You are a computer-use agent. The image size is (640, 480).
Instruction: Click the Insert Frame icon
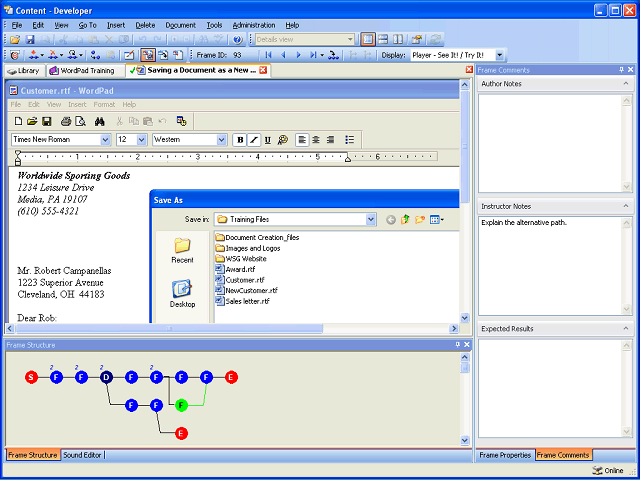click(x=33, y=55)
